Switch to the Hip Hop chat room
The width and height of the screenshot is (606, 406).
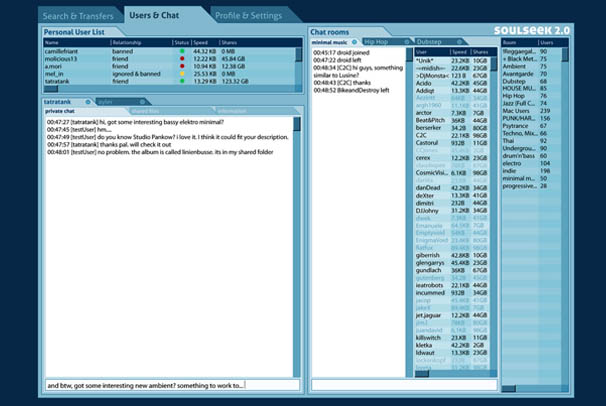(x=377, y=43)
